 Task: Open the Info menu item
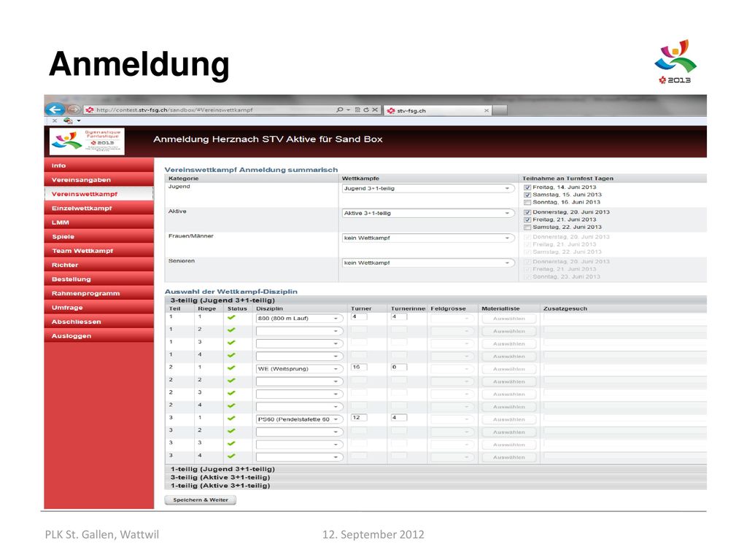(x=99, y=166)
